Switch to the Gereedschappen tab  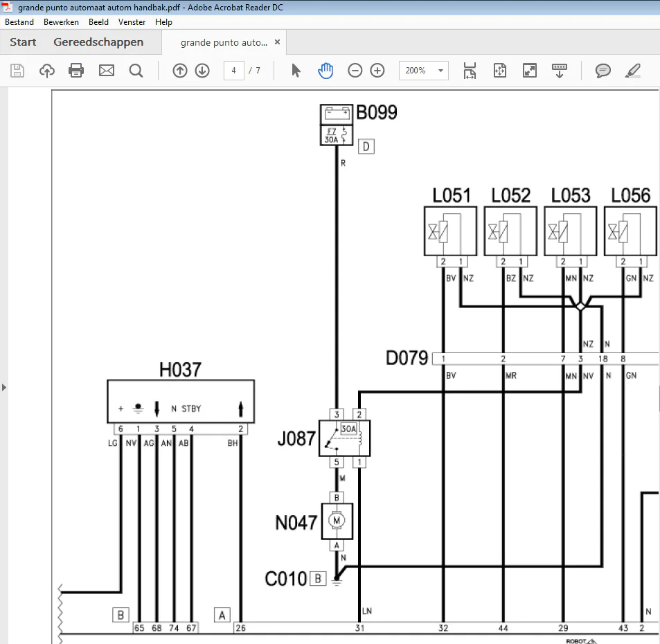pos(98,42)
